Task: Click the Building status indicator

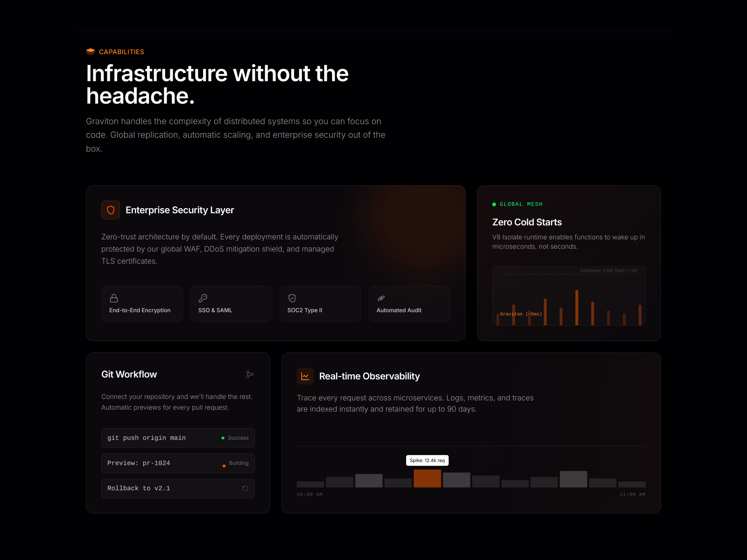Action: tap(236, 463)
